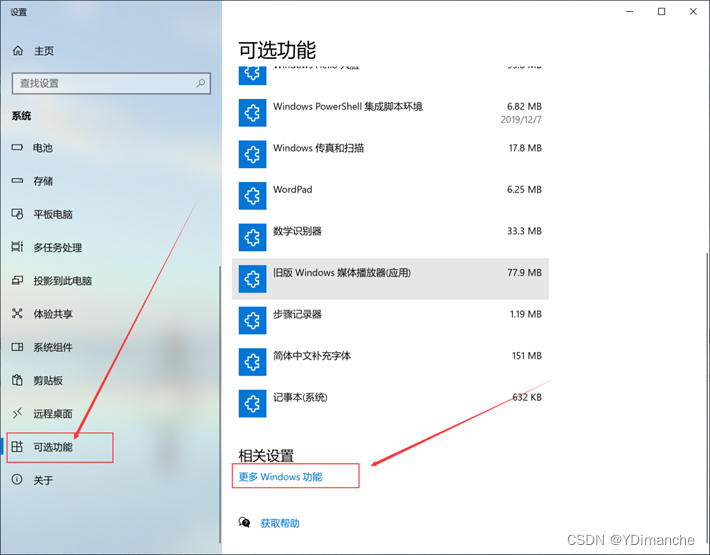Image resolution: width=710 pixels, height=555 pixels.
Task: Select the 简体中文补充字体 entry name
Action: click(312, 356)
